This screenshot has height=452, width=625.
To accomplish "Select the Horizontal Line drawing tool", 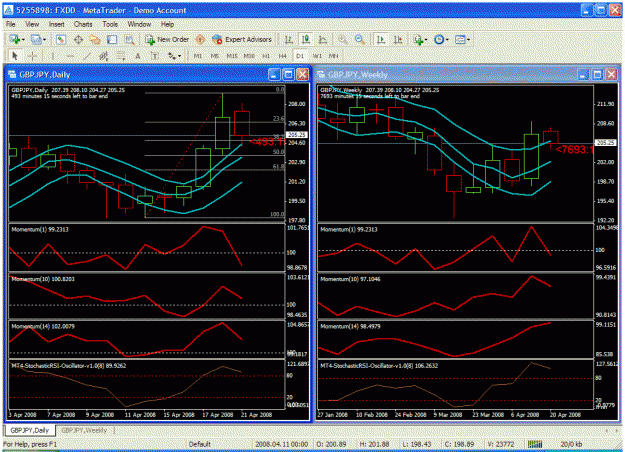I will tap(70, 56).
